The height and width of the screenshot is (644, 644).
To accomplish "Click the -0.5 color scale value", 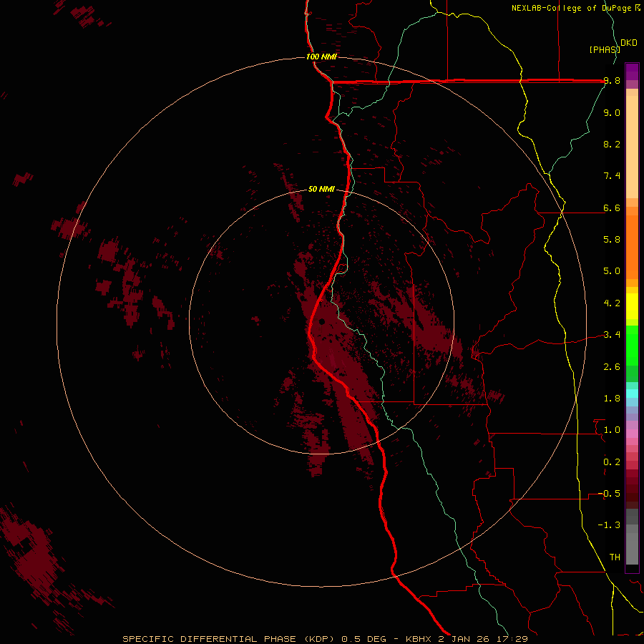I will pyautogui.click(x=610, y=494).
